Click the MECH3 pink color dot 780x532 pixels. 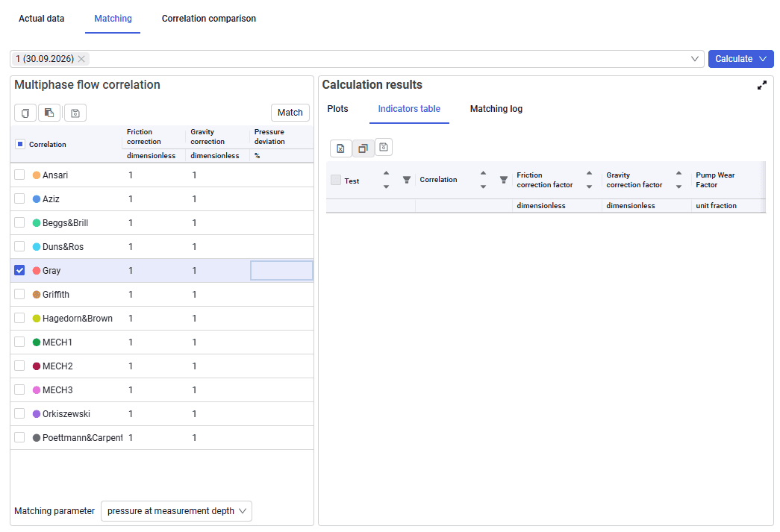pos(37,389)
